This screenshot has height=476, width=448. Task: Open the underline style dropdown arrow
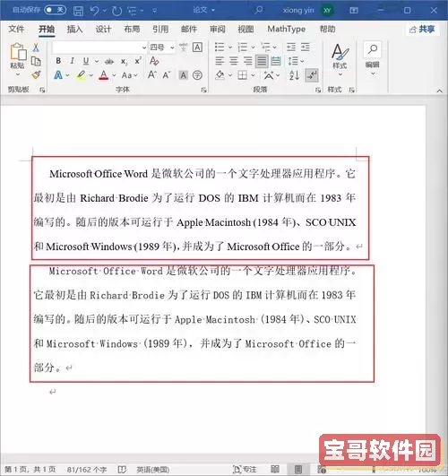tap(97, 61)
